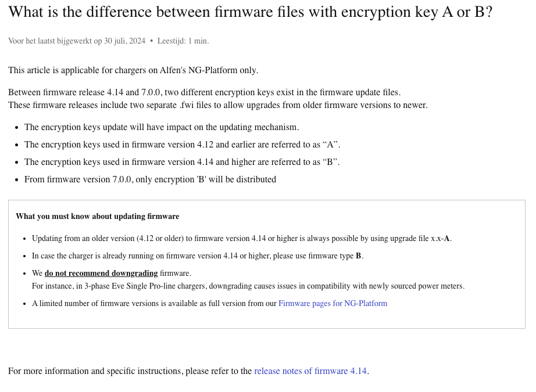Click the heading "What you must know about updating firmware"
Viewport: 536px width, 392px height.
(97, 217)
